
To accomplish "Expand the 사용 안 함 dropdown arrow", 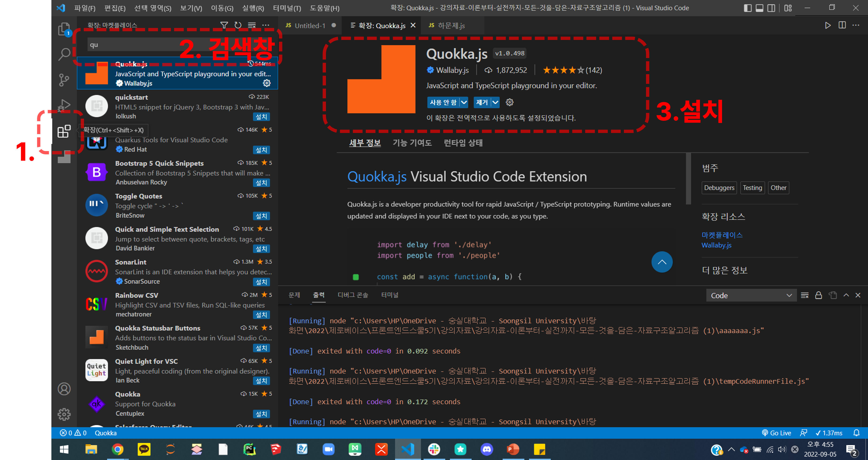I will pos(464,102).
